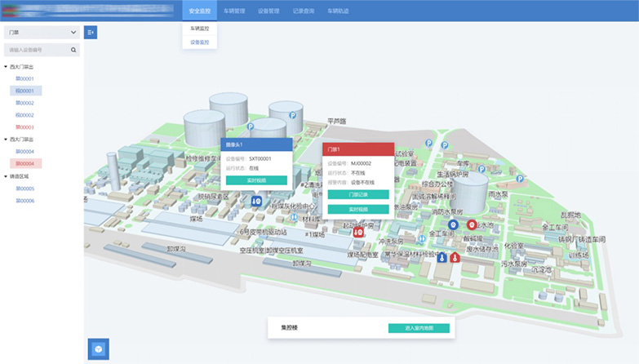This screenshot has width=639, height=364.
Task: Click 实时视频 button in 摄像头1 popup
Action: (x=255, y=180)
